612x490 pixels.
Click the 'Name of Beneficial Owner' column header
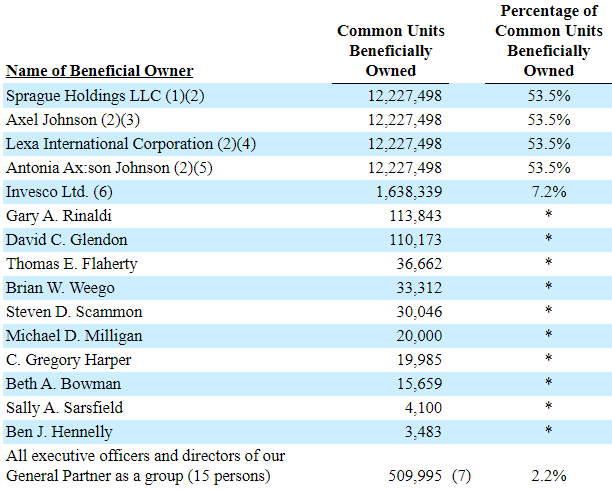click(100, 71)
